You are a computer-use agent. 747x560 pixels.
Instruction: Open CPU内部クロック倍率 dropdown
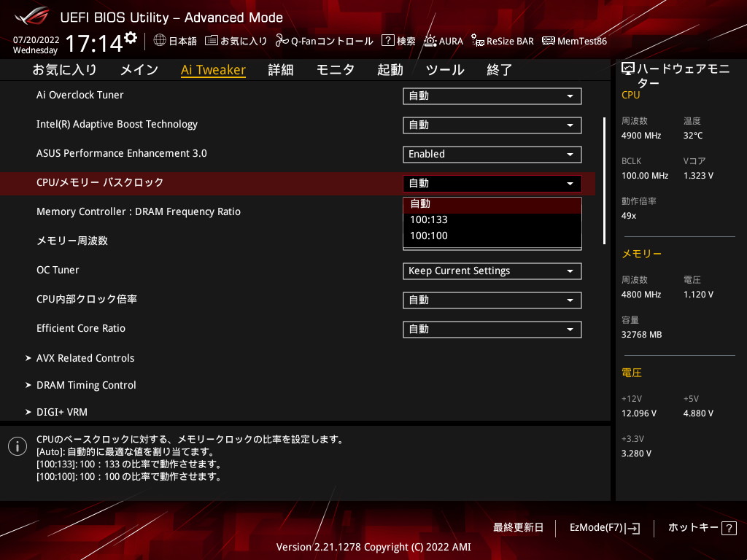coord(492,300)
